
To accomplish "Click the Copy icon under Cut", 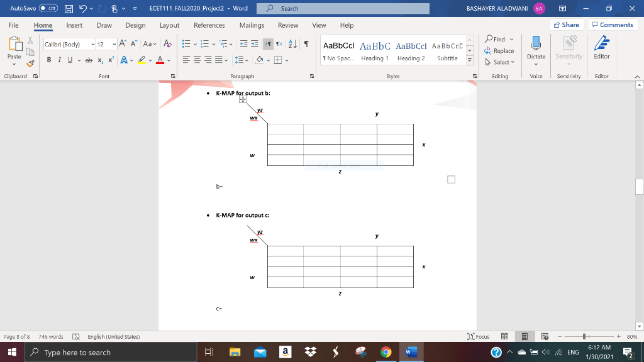I will (x=30, y=52).
